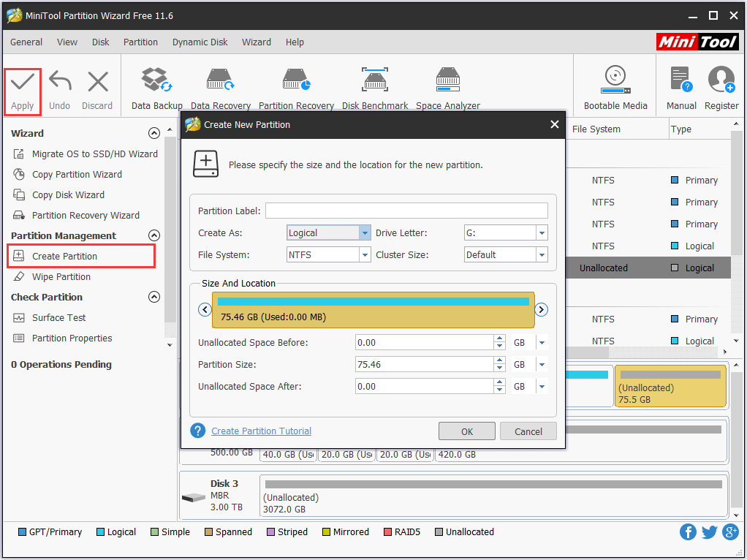This screenshot has width=747, height=560.
Task: Confirm dialog with OK button
Action: (467, 431)
